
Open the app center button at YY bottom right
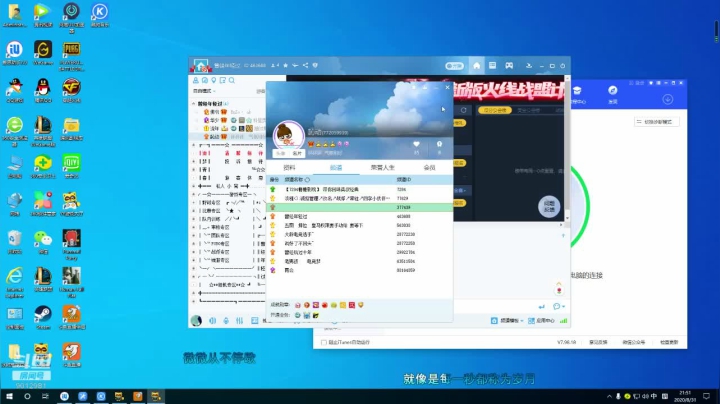[x=541, y=320]
